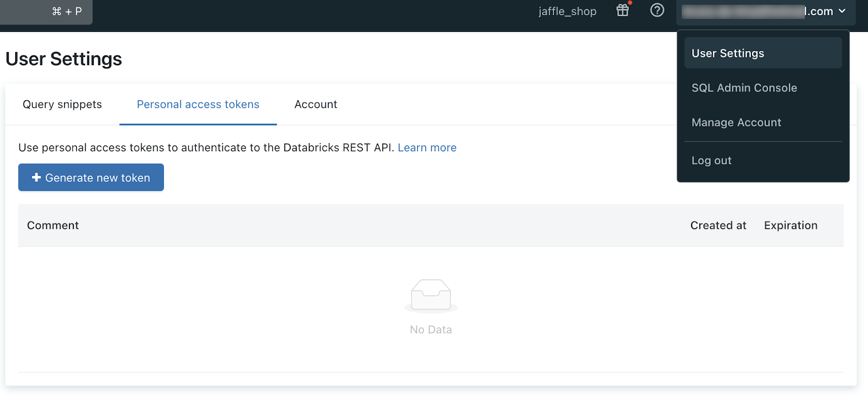Image resolution: width=868 pixels, height=397 pixels.
Task: Open SQL Admin Console menu item
Action: click(744, 88)
